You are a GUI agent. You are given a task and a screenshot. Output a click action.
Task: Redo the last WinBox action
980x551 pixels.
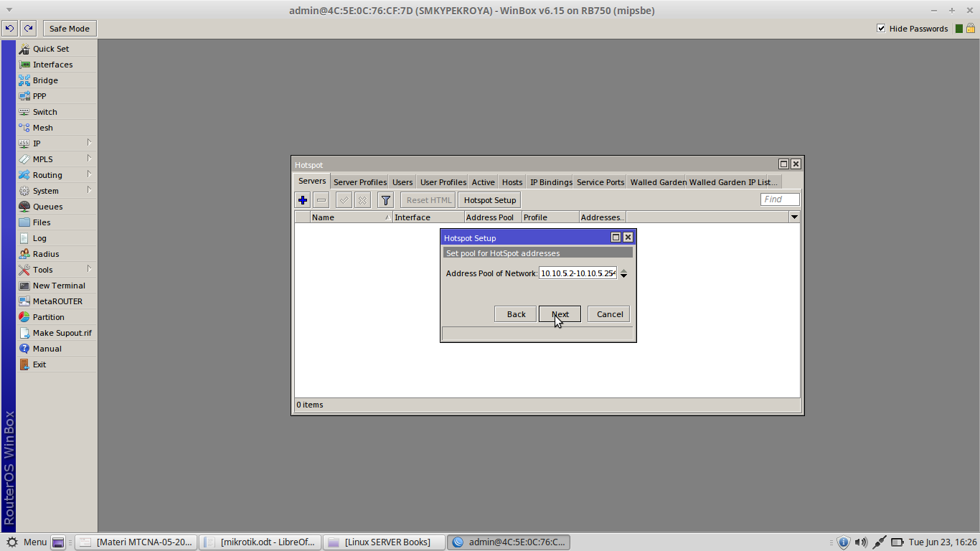click(28, 29)
